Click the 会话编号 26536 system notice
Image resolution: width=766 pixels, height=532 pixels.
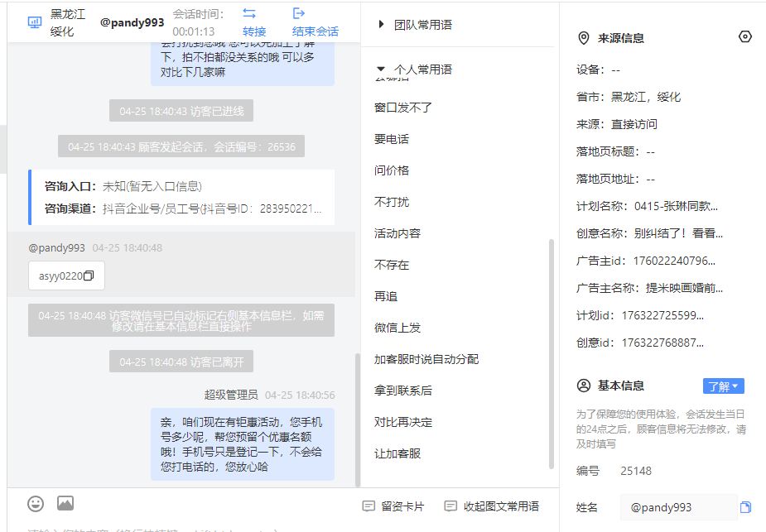181,146
